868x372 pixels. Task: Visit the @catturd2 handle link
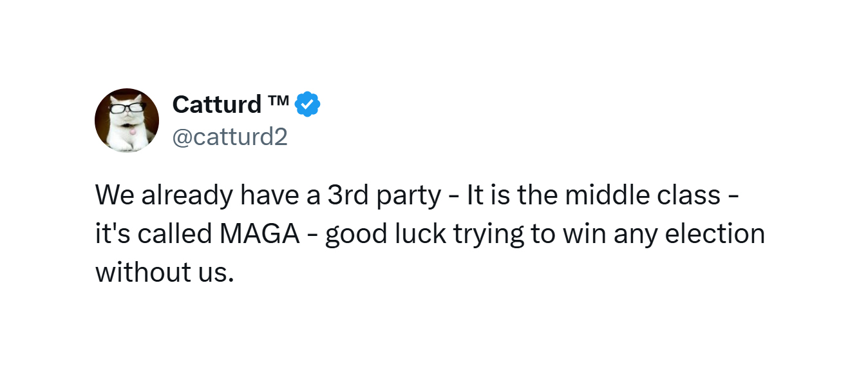[230, 137]
